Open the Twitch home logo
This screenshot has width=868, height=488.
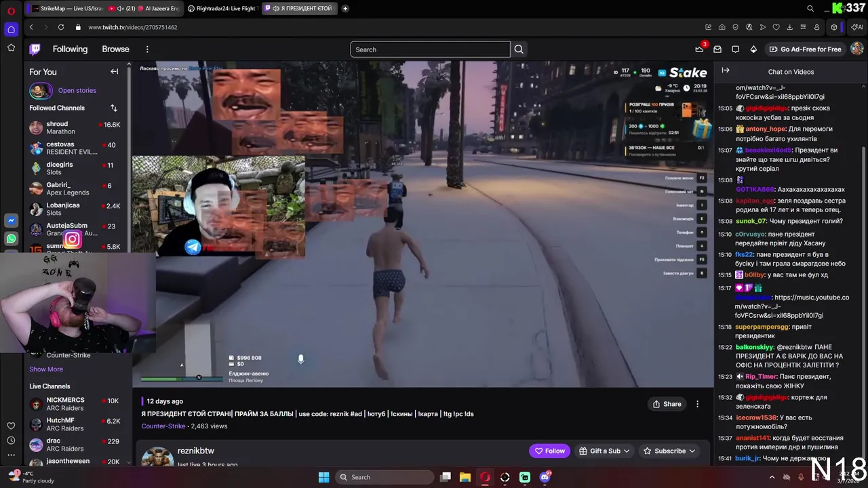35,49
